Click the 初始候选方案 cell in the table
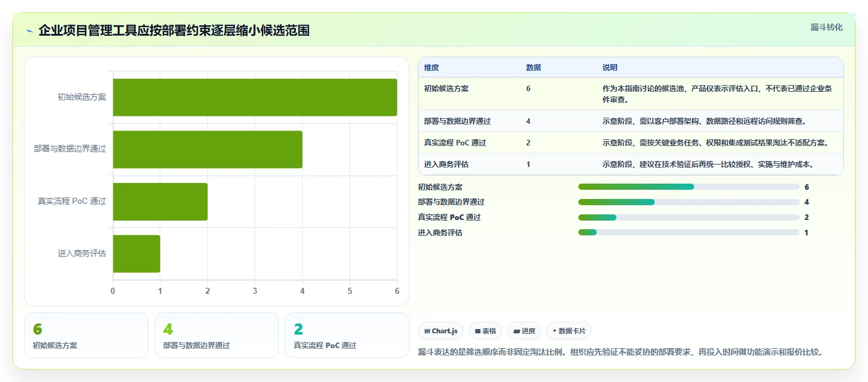 (446, 89)
